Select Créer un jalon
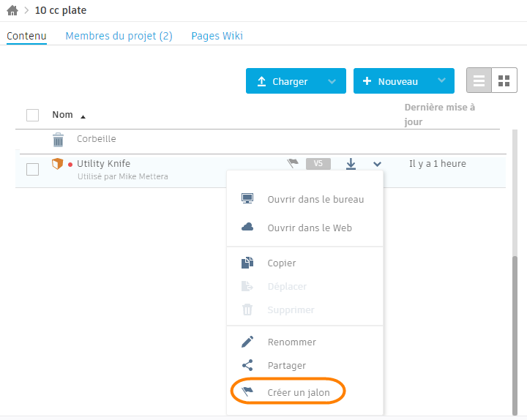 coord(304,392)
